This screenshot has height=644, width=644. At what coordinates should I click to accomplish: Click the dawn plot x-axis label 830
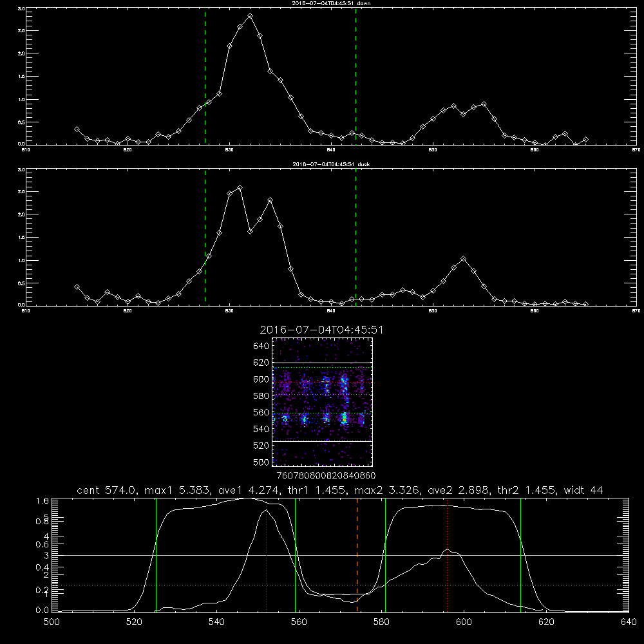click(229, 150)
